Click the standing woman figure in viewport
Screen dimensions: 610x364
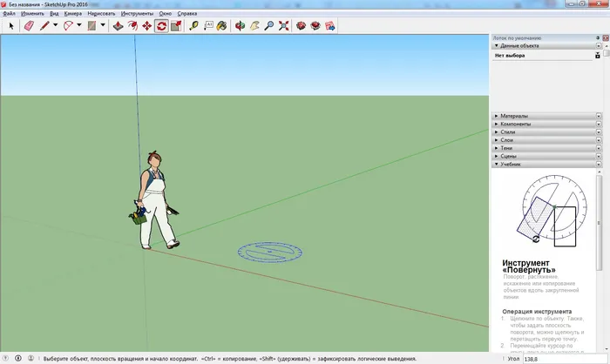click(154, 200)
